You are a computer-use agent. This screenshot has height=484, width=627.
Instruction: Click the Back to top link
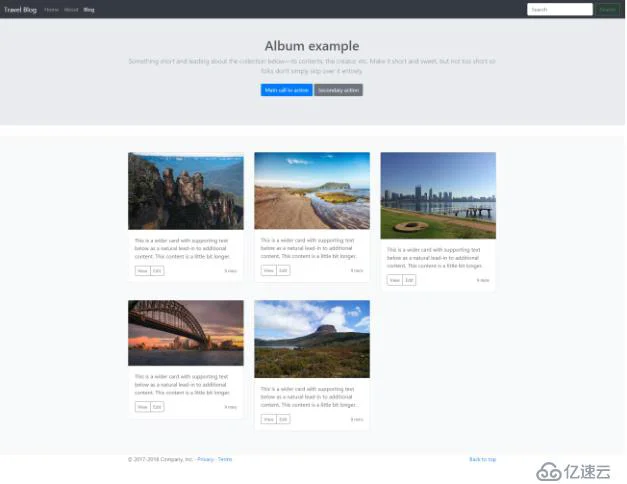483,459
